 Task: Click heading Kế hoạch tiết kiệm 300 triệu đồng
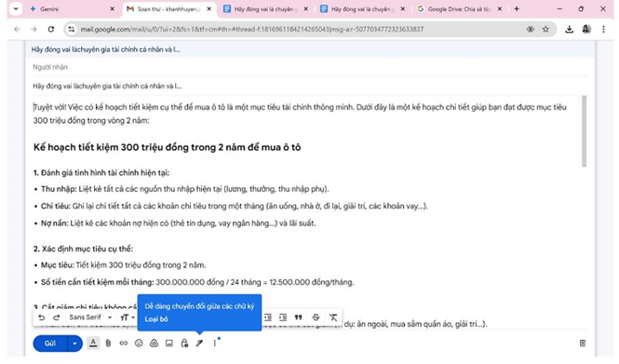click(167, 147)
